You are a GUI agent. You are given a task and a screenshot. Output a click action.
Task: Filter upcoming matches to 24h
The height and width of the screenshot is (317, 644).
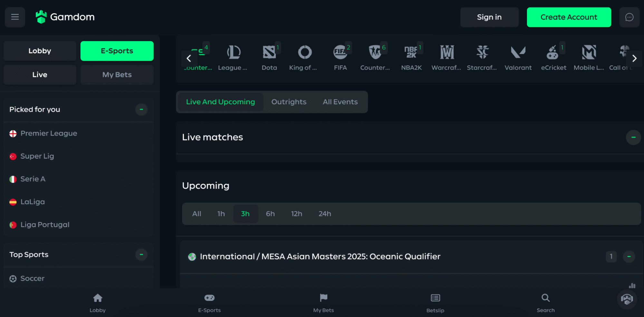(x=325, y=214)
